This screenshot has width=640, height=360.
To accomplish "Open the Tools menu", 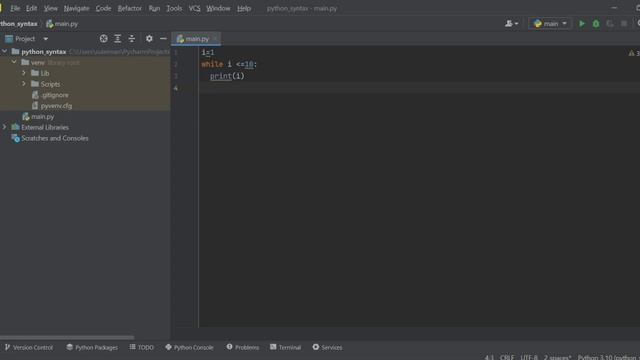I will click(x=174, y=8).
